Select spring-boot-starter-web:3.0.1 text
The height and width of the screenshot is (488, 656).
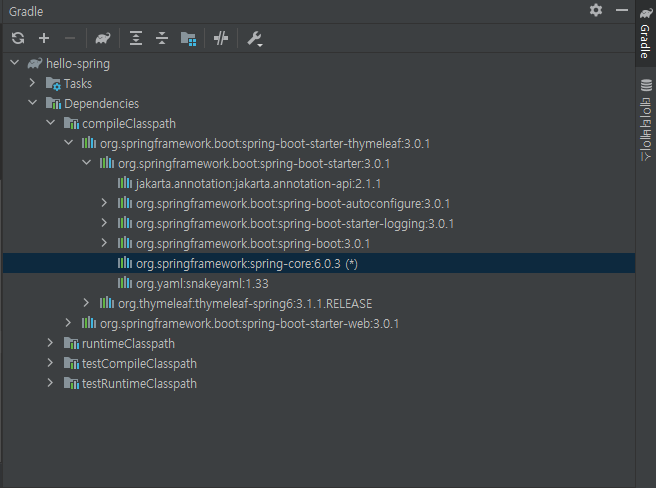pyautogui.click(x=249, y=324)
